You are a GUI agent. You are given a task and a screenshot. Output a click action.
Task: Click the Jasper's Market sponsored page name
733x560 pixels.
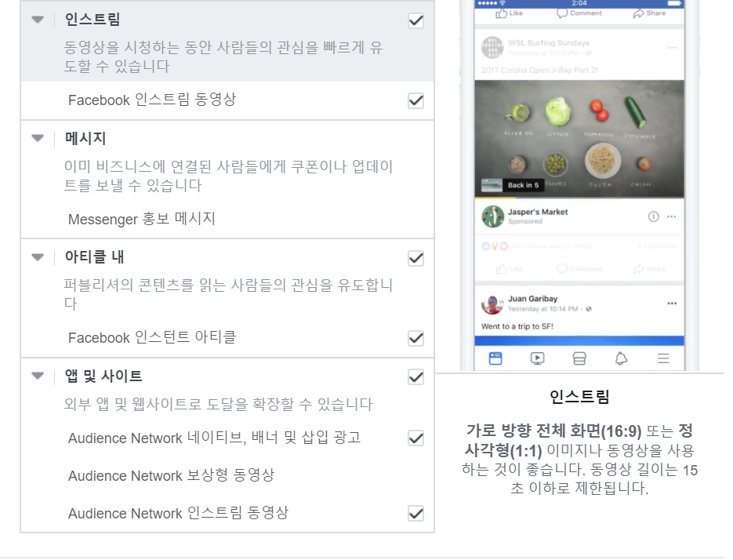(x=538, y=212)
